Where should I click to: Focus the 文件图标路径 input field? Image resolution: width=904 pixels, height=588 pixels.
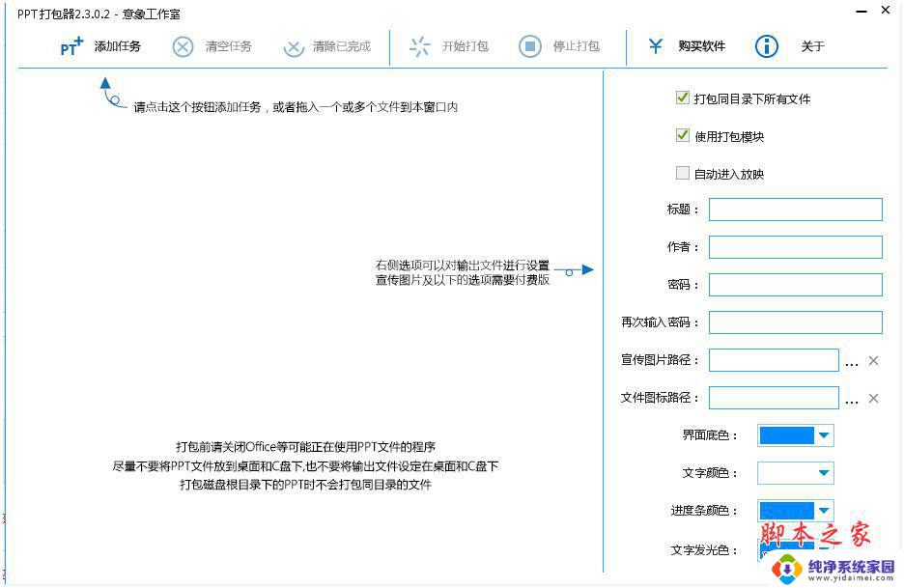click(x=774, y=398)
